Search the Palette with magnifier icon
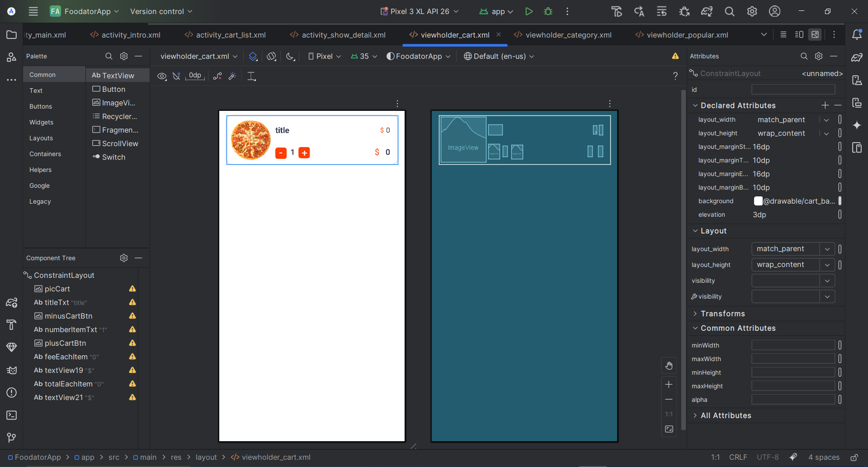This screenshot has height=467, width=868. coord(108,56)
